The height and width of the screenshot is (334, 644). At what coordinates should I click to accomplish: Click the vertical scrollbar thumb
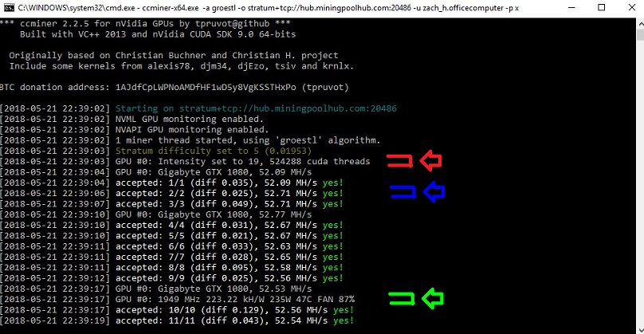(640, 35)
